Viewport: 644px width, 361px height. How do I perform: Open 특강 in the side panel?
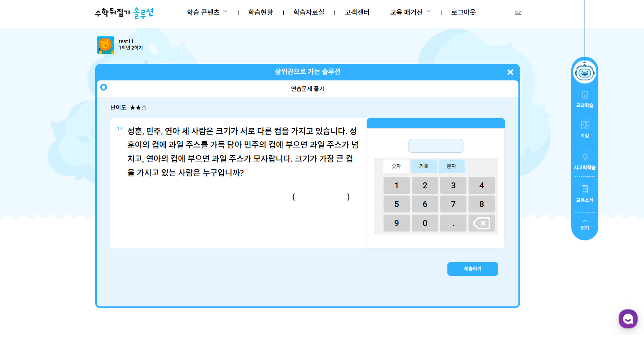[585, 130]
